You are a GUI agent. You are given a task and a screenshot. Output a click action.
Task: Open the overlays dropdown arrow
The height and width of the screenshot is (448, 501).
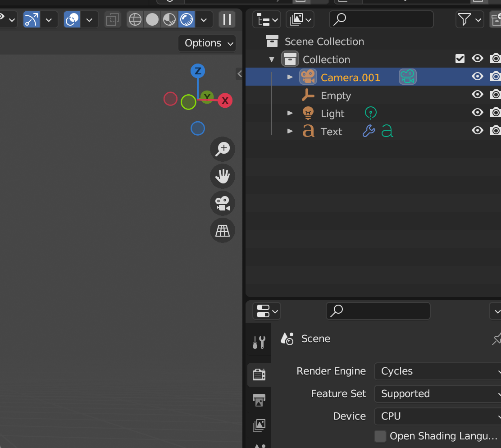(x=90, y=20)
